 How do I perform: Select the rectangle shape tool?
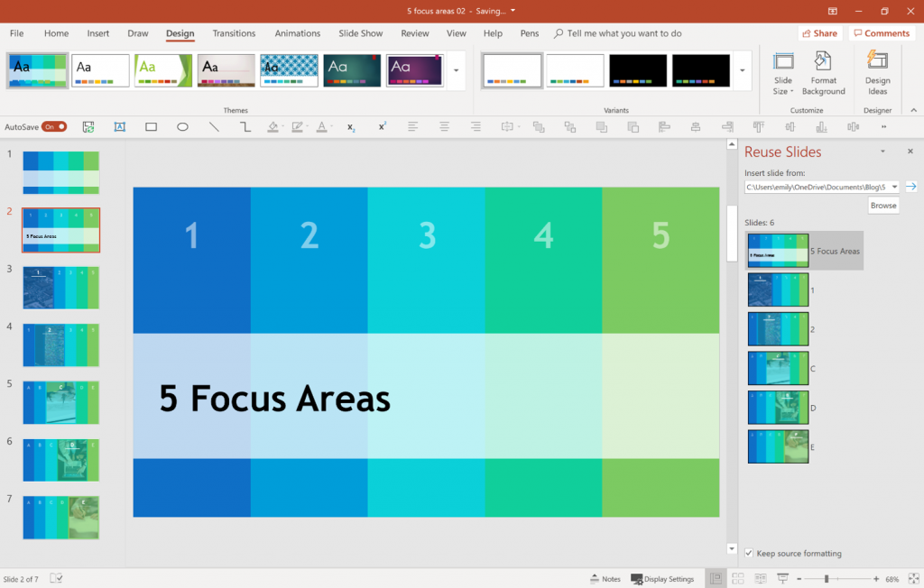(x=151, y=126)
